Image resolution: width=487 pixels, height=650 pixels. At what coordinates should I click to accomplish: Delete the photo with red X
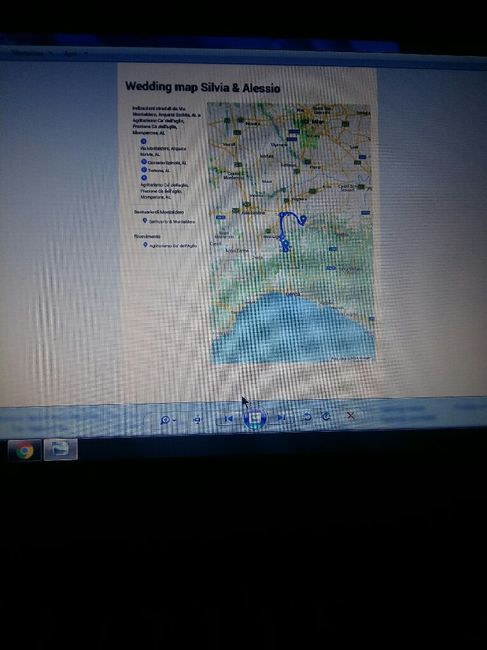click(x=351, y=415)
